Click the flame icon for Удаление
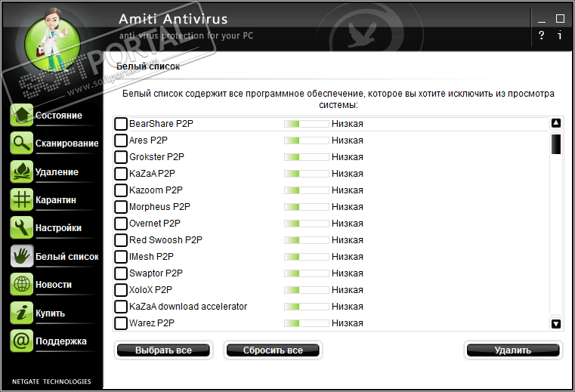The width and height of the screenshot is (575, 392). coord(22,171)
